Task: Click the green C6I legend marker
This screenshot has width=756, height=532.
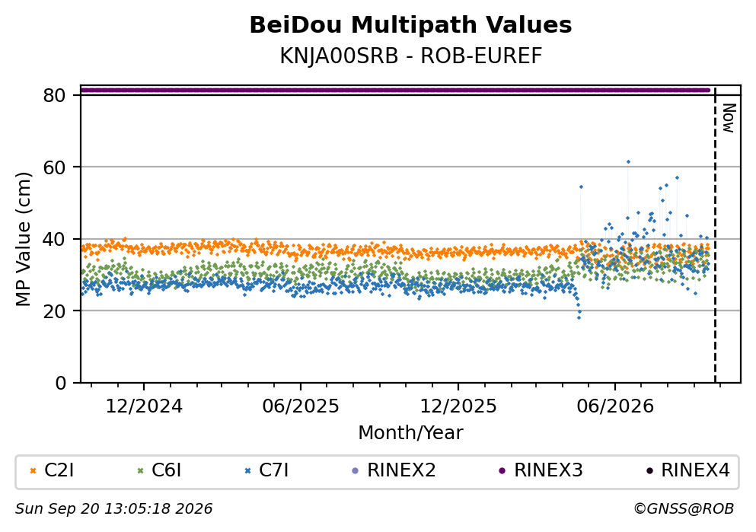Action: click(x=140, y=471)
